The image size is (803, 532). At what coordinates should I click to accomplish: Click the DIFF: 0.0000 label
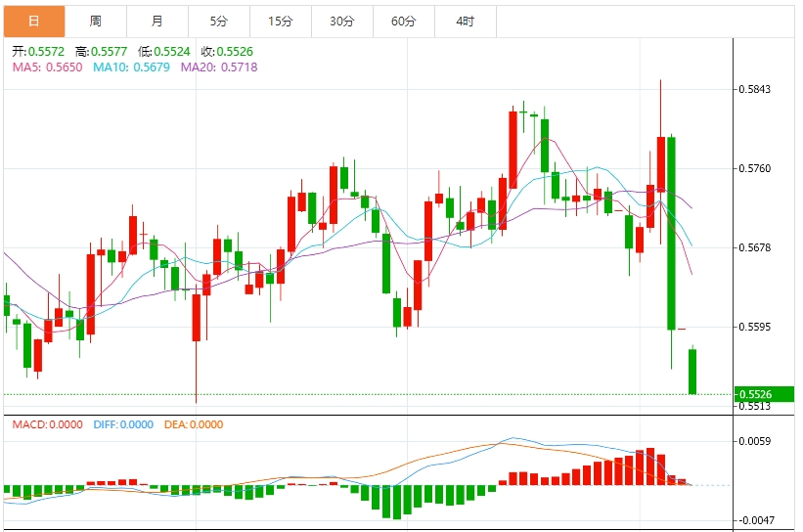point(123,424)
